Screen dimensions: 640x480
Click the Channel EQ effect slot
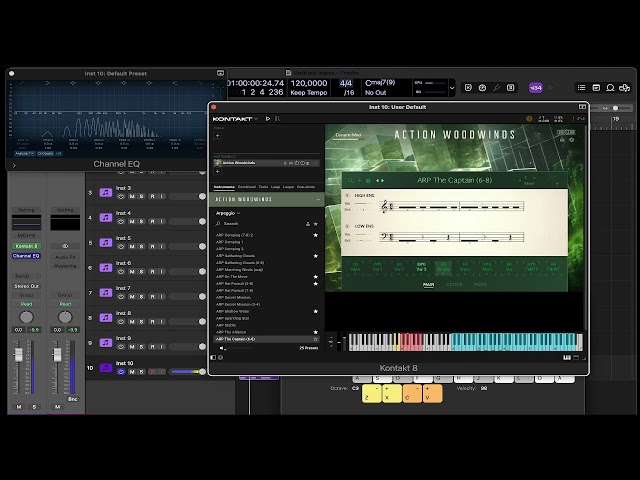[26, 256]
